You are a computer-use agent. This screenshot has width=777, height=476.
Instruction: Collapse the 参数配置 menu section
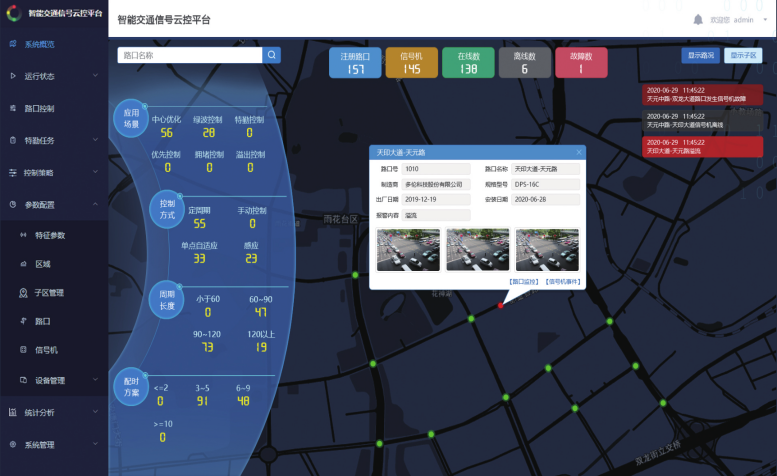(x=94, y=204)
